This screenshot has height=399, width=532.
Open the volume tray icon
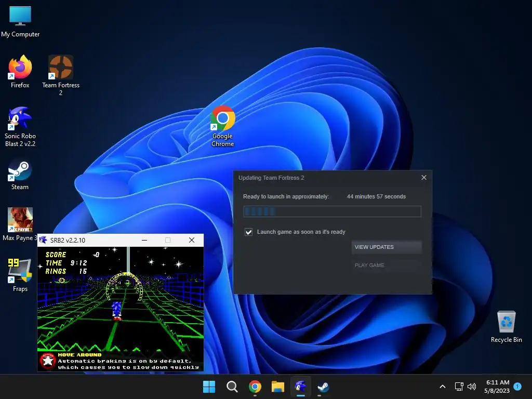pos(472,387)
